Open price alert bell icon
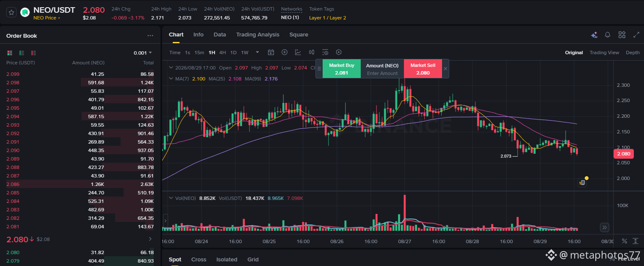 608,35
